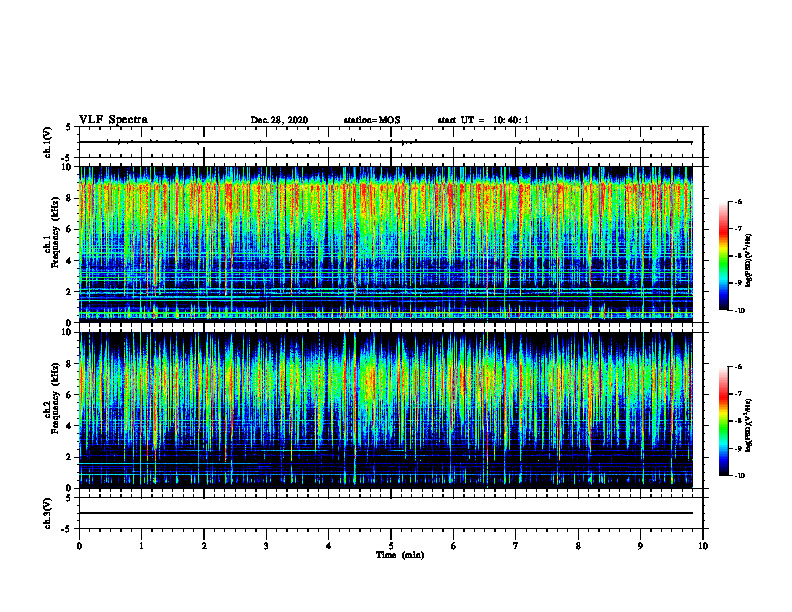This screenshot has width=792, height=612.
Task: Click the ch.1 frequency tick "2"
Action: 70,291
